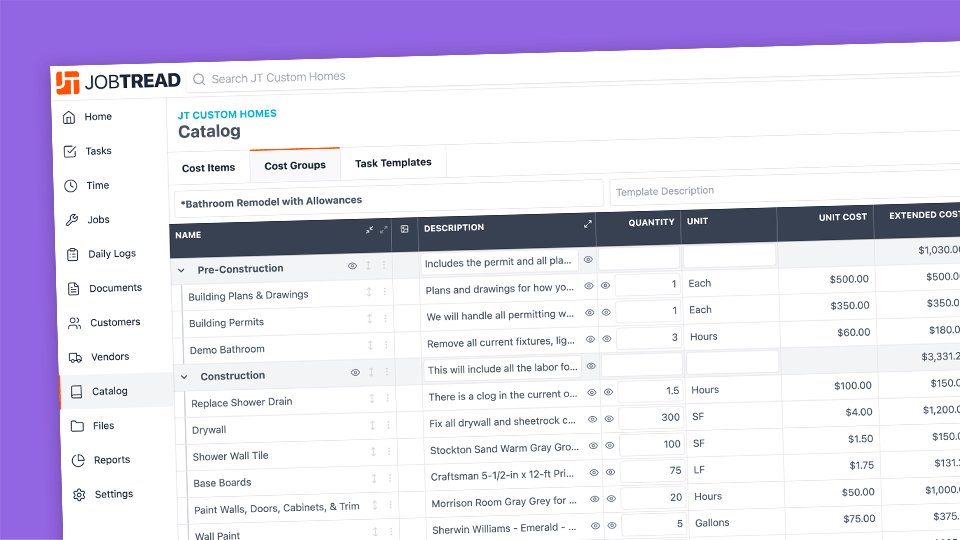Click the Customers people icon
The width and height of the screenshot is (960, 540).
(x=74, y=323)
